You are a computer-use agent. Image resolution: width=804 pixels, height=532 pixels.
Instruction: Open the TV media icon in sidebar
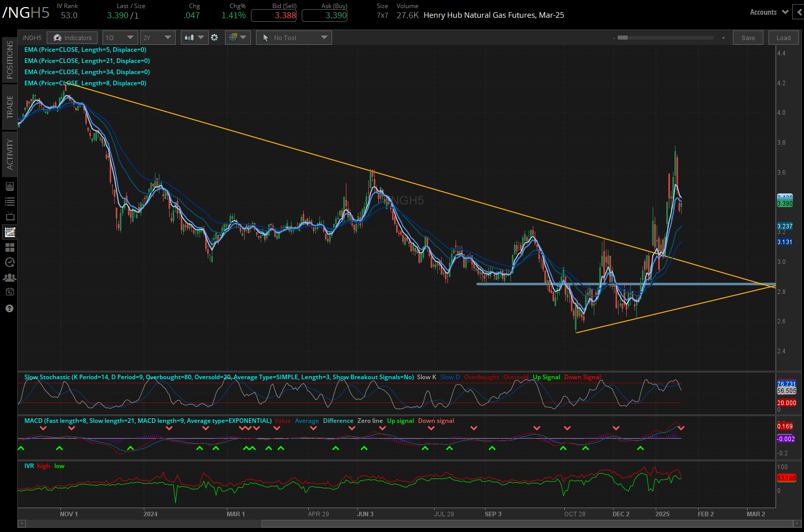click(x=10, y=217)
